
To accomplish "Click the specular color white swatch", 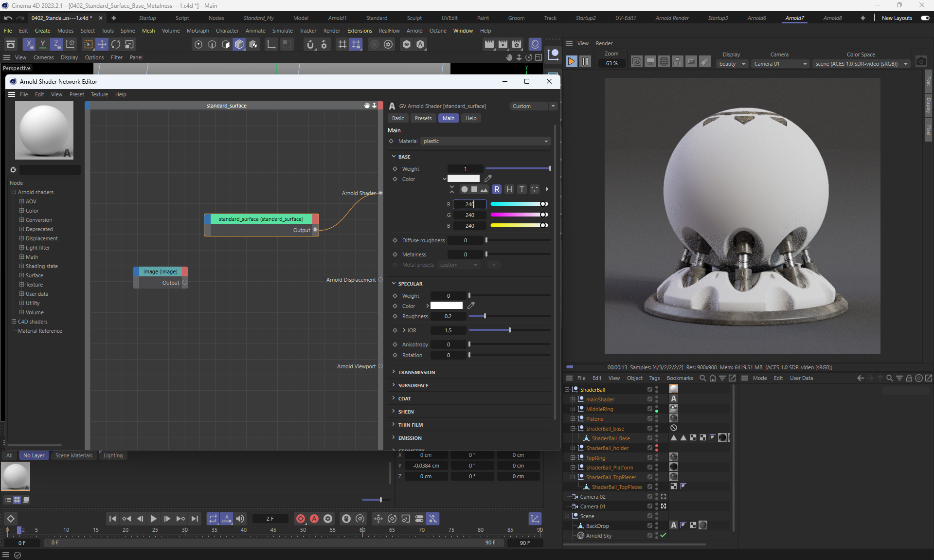I will 446,306.
